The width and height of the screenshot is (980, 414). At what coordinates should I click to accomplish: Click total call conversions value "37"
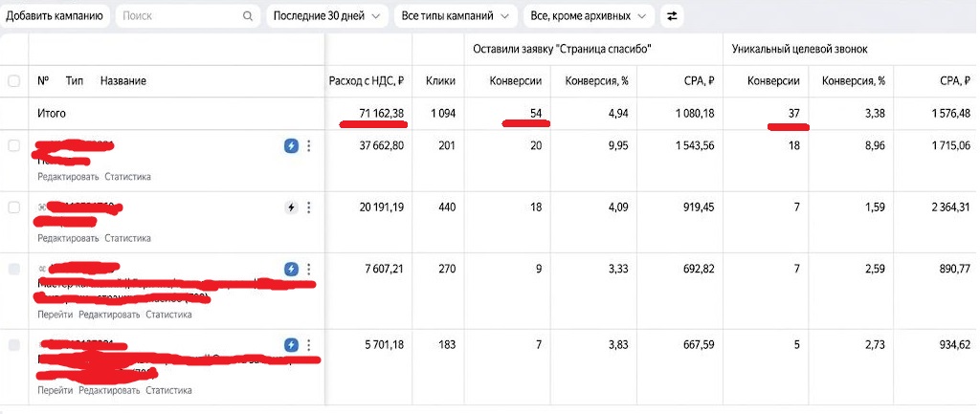[794, 114]
